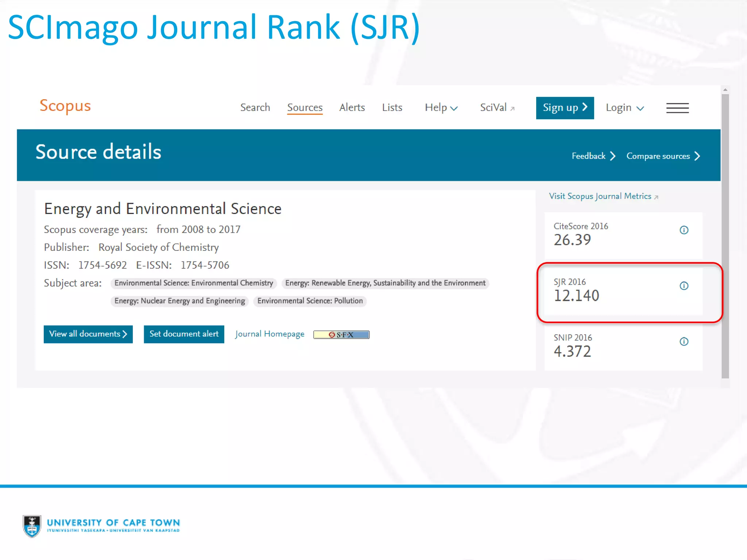Image resolution: width=747 pixels, height=560 pixels.
Task: Open the Search menu item
Action: 255,108
